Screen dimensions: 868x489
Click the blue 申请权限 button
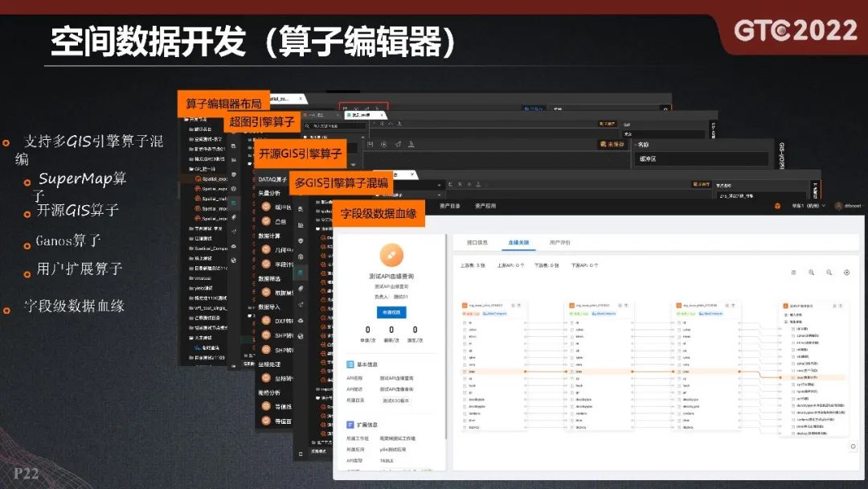pyautogui.click(x=391, y=312)
